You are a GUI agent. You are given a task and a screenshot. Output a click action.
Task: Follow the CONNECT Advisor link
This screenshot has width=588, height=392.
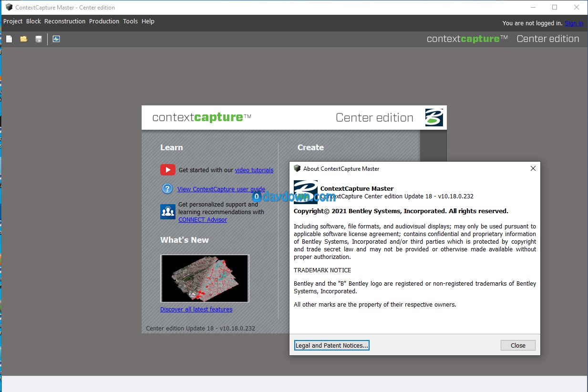point(203,220)
